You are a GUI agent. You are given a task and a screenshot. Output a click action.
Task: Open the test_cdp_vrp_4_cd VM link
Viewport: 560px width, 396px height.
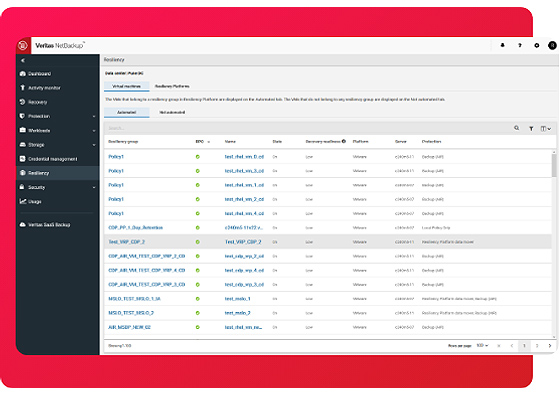[x=244, y=270]
